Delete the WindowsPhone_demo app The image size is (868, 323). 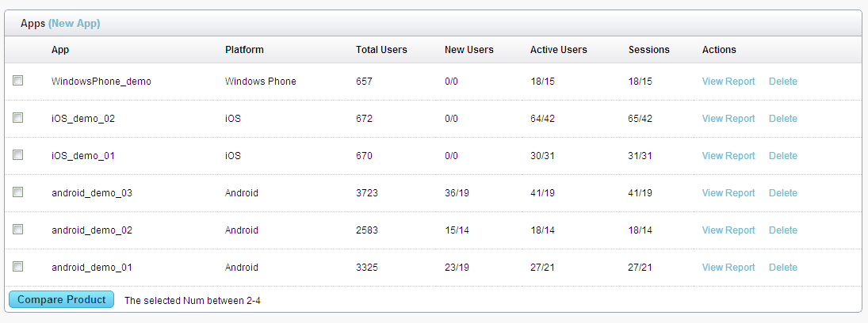point(782,82)
